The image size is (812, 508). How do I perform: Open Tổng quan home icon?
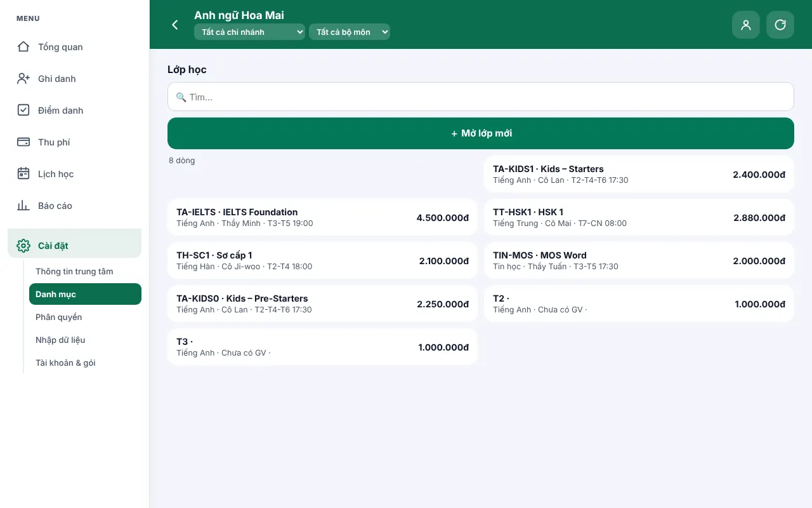pos(23,47)
